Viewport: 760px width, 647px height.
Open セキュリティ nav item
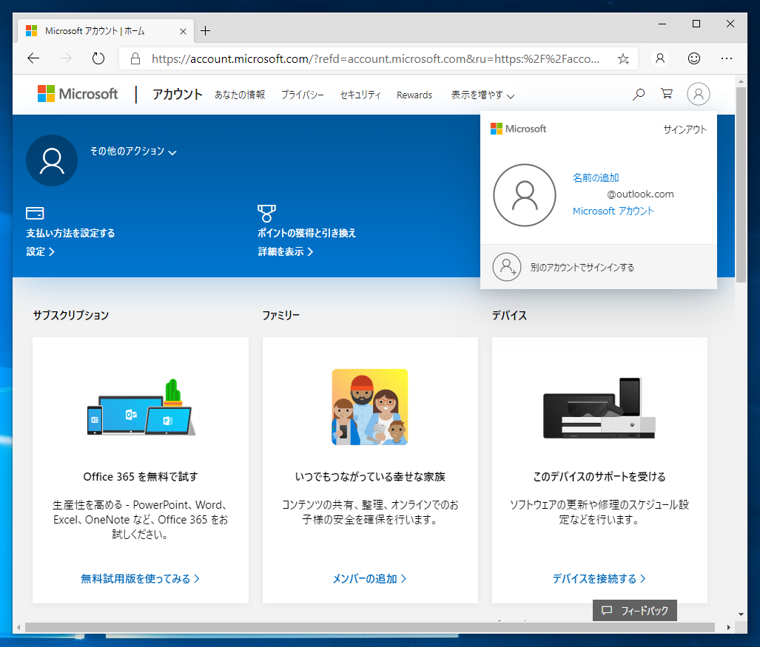(360, 95)
